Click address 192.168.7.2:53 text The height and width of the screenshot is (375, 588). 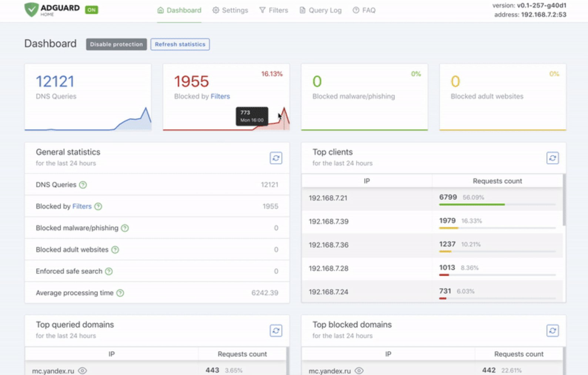click(530, 15)
